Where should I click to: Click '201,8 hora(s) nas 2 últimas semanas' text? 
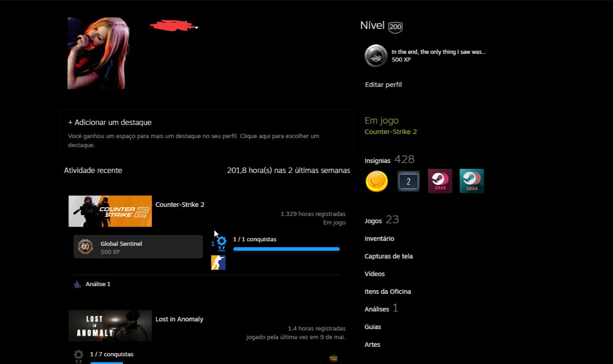click(x=288, y=171)
